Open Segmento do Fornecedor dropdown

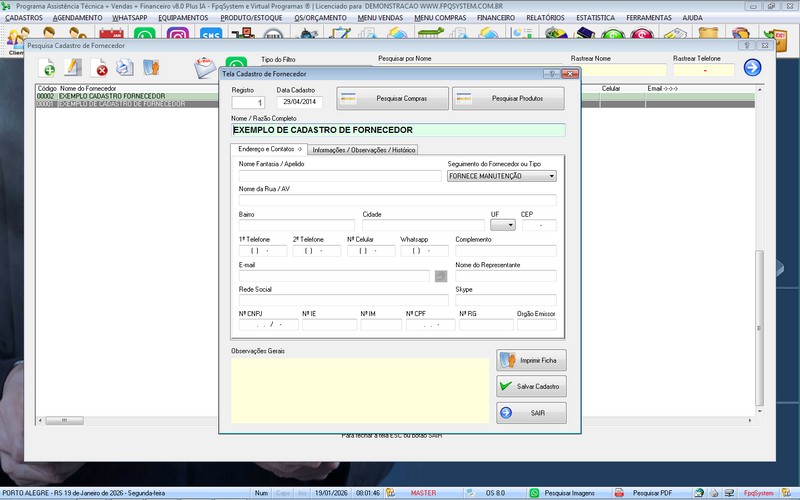pyautogui.click(x=551, y=176)
